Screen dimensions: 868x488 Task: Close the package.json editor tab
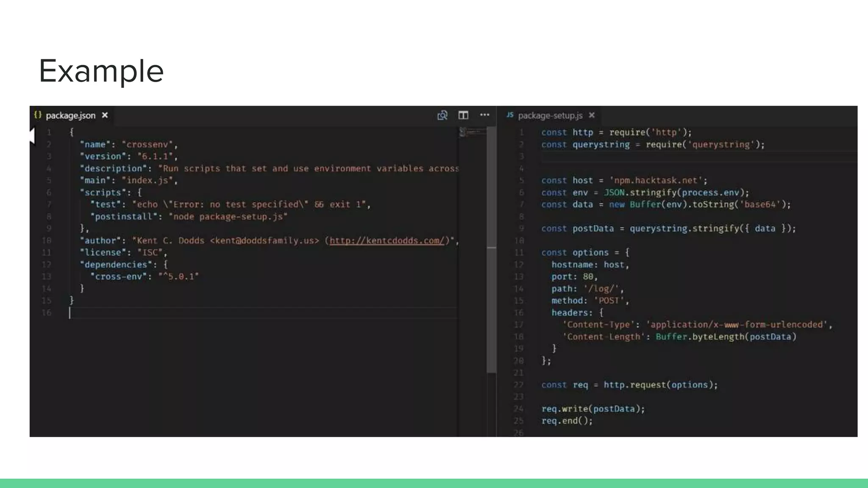[x=105, y=115]
